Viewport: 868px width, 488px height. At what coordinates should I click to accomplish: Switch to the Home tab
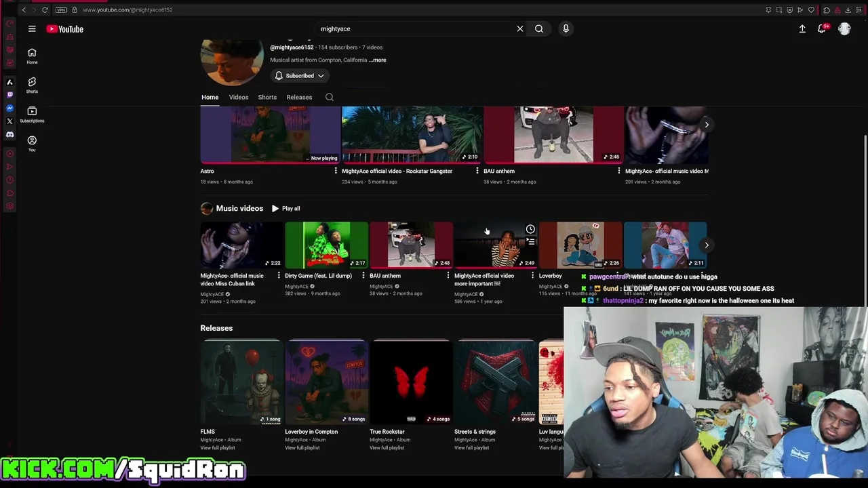pos(210,97)
